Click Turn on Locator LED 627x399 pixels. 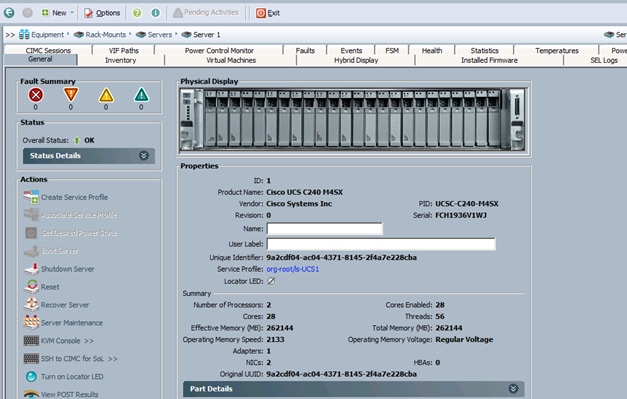pyautogui.click(x=72, y=377)
